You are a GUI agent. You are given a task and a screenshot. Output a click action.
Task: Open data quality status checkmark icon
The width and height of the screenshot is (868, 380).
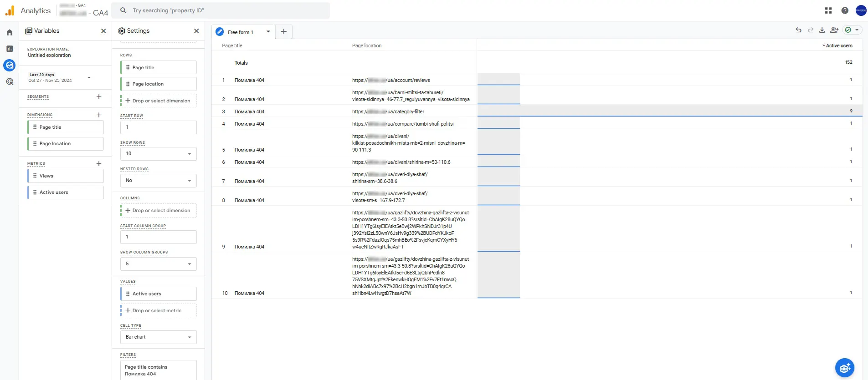pyautogui.click(x=848, y=30)
